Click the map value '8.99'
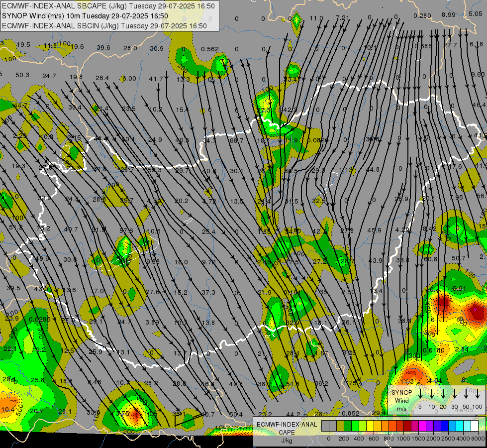This screenshot has width=487, height=448. (x=449, y=14)
